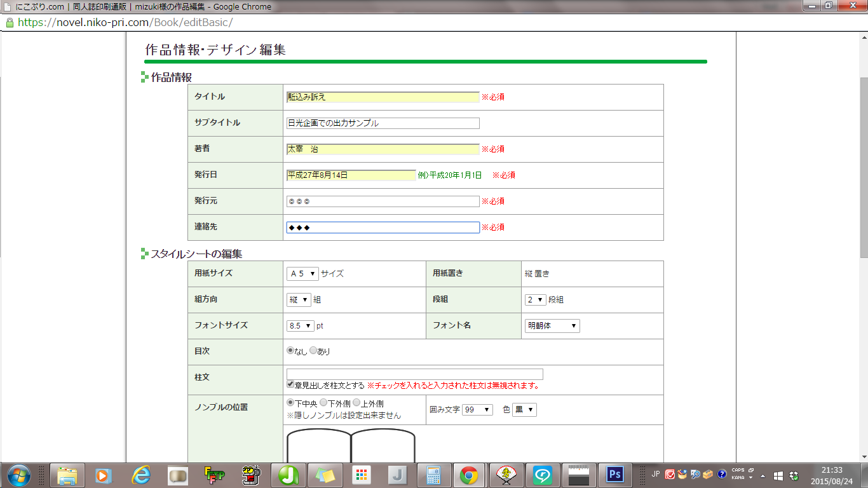
Task: Open the フォント名 明朝体 dropdown
Action: (552, 325)
